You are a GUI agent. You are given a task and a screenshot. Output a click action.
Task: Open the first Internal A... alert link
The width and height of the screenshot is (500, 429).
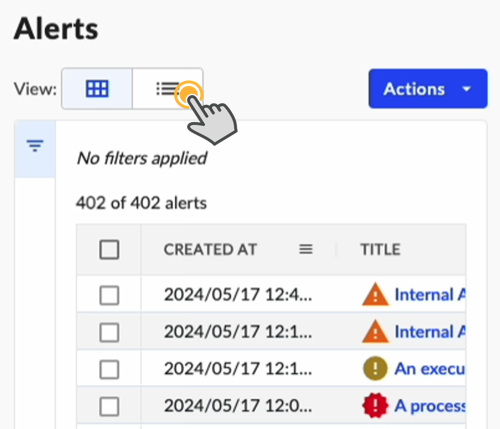pos(430,295)
